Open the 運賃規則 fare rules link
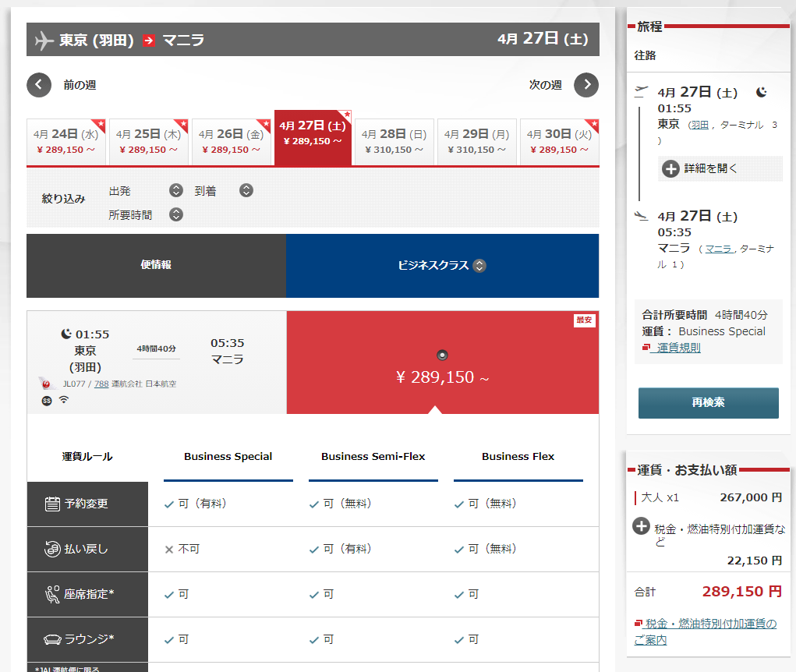 pos(677,348)
